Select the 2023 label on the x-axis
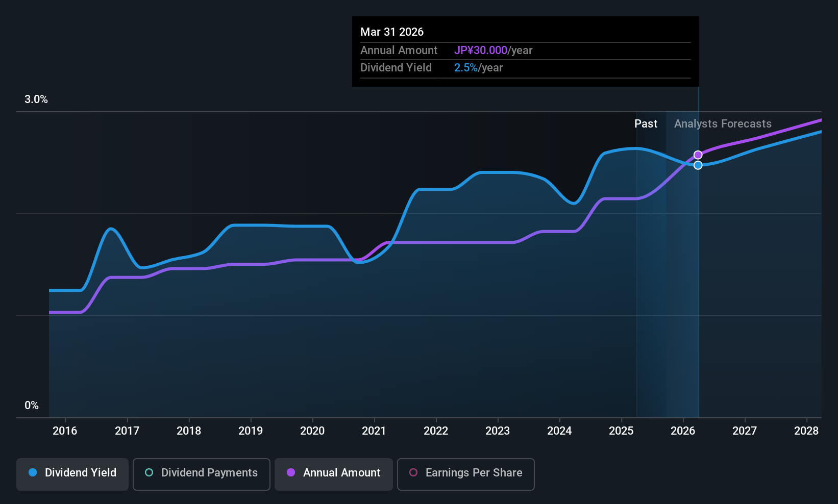The image size is (838, 504). [498, 431]
